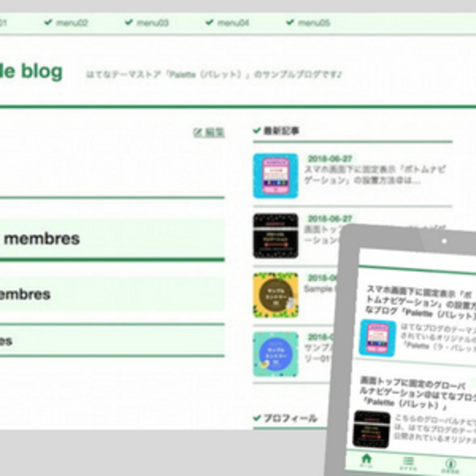Screen dimensions: 476x476
Task: Open menu04 in the top navigation
Action: [233, 23]
